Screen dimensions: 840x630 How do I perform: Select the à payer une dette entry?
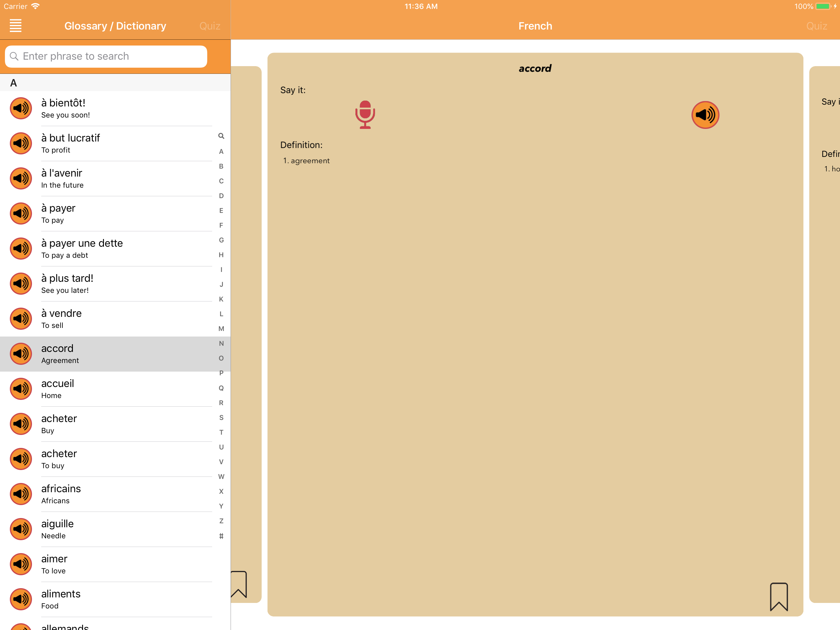tap(115, 249)
